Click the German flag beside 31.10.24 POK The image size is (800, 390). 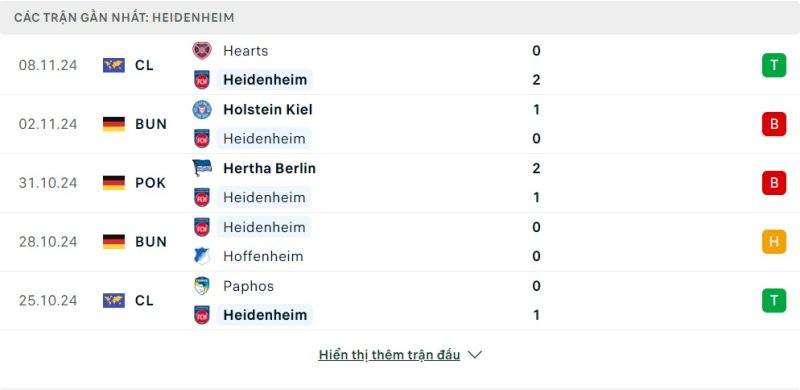point(114,183)
